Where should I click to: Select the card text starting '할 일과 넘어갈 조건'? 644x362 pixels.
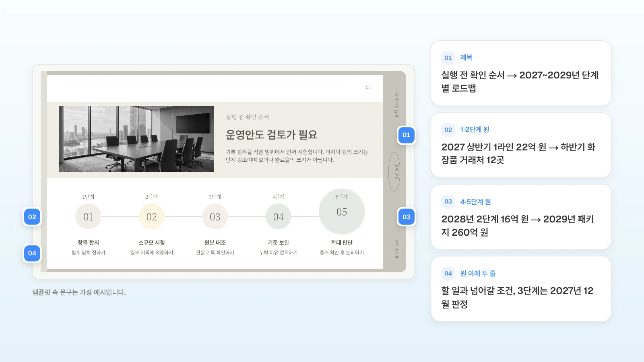click(x=517, y=297)
